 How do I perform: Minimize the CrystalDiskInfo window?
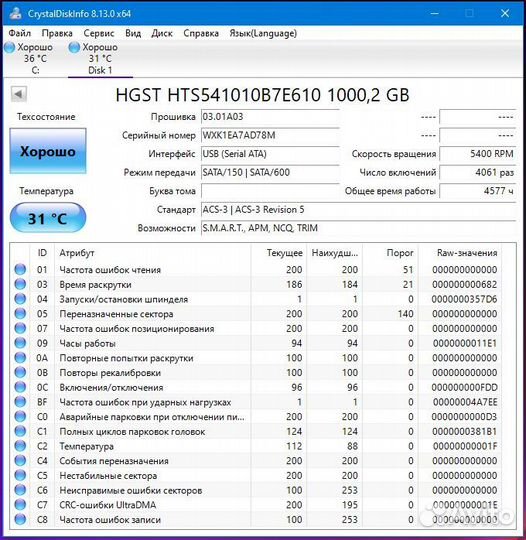(x=435, y=13)
